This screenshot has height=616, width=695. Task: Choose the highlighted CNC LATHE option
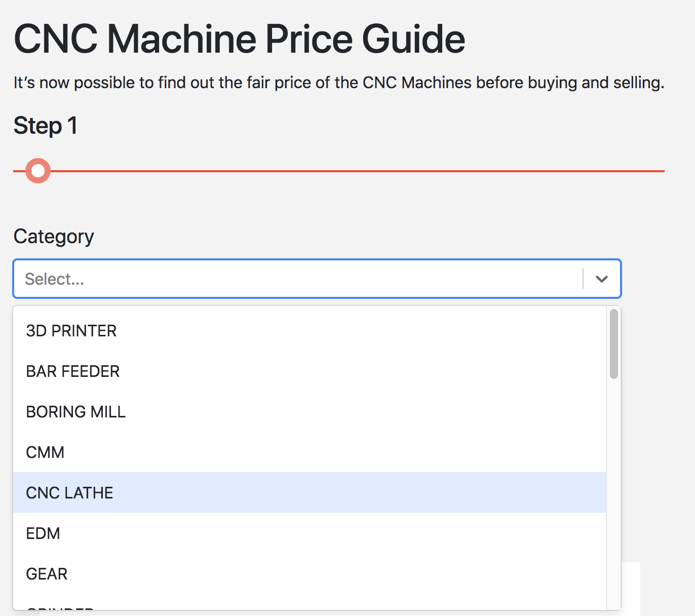click(69, 492)
